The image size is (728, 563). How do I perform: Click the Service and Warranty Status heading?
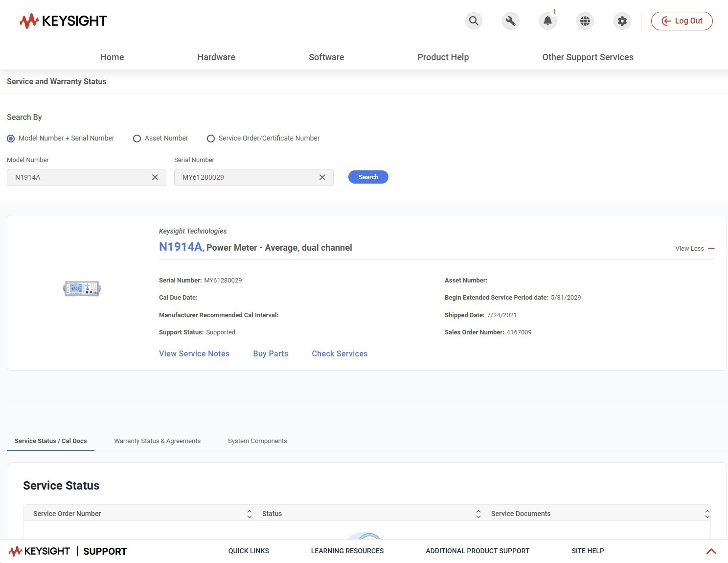57,82
